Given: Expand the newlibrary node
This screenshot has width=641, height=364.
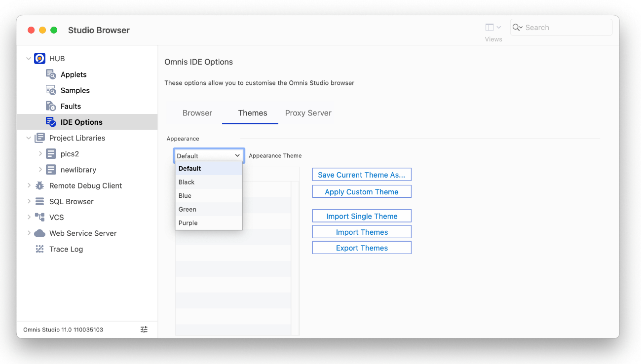Looking at the screenshot, I should point(40,170).
